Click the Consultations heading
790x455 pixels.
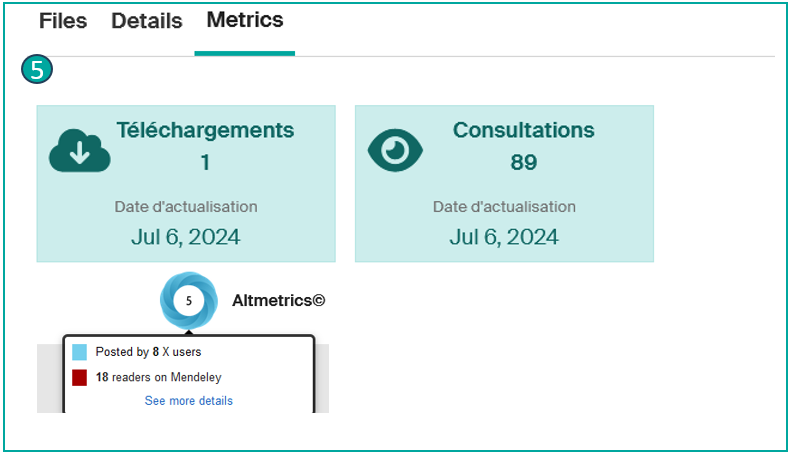coord(523,130)
